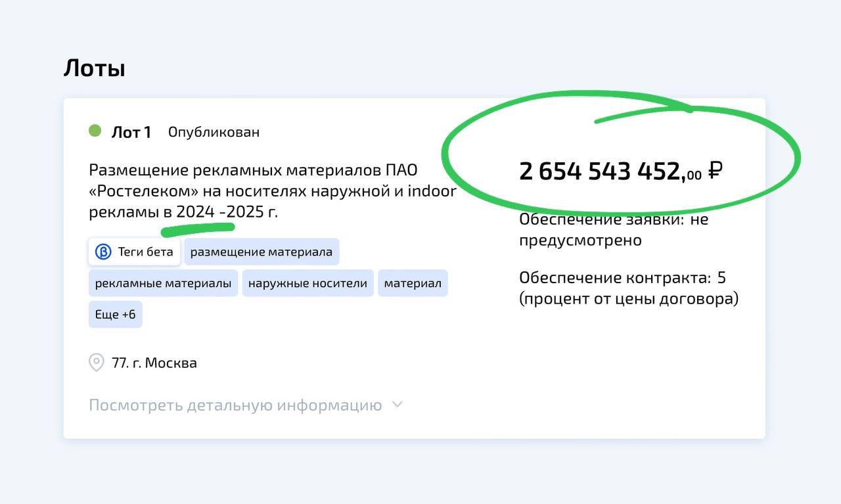The height and width of the screenshot is (504, 841).
Task: Click the Опубликован status label
Action: [x=214, y=132]
